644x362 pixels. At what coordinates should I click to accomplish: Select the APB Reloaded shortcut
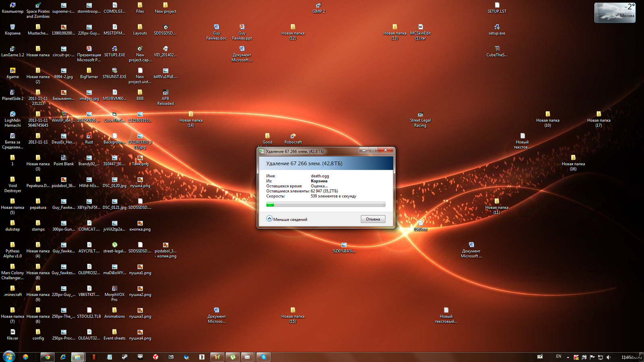click(x=165, y=98)
